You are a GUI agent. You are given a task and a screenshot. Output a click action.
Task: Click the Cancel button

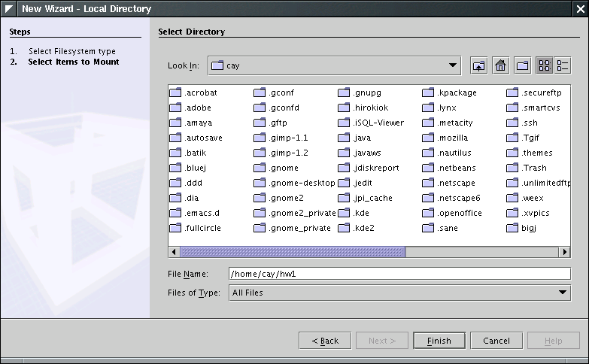(x=496, y=341)
